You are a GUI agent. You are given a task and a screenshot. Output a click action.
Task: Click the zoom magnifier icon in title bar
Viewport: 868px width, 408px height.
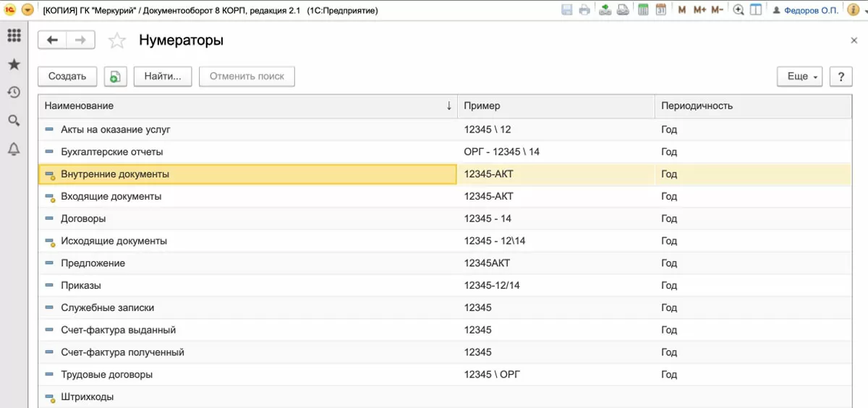click(739, 10)
